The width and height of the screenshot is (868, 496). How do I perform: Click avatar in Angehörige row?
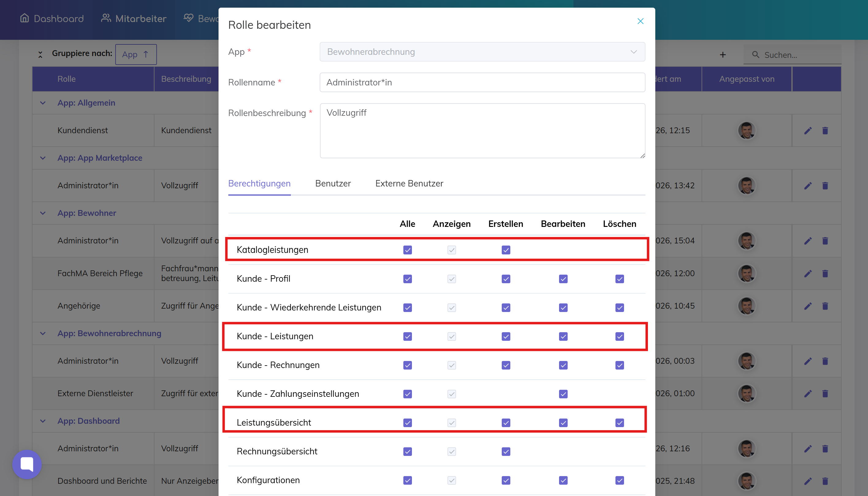point(746,306)
